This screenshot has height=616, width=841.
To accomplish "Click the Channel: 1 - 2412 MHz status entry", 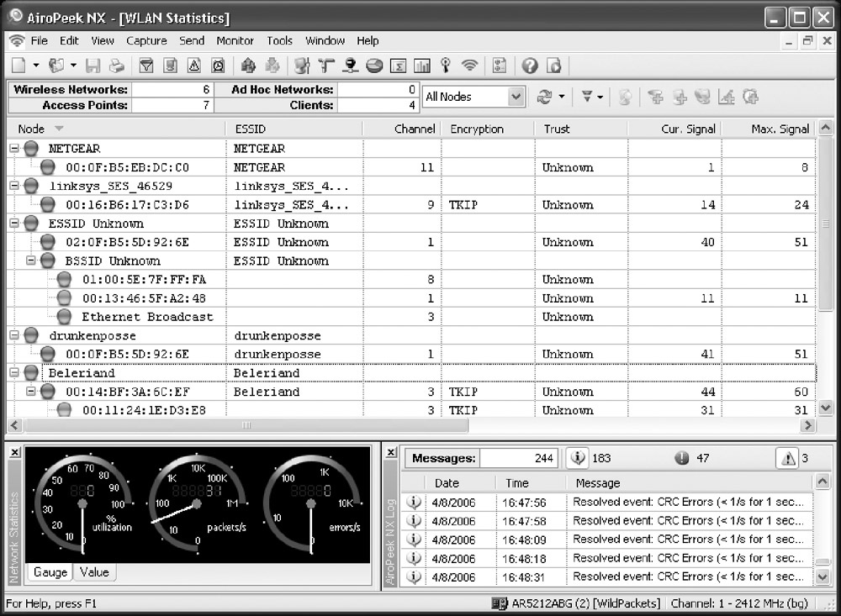I will (739, 603).
